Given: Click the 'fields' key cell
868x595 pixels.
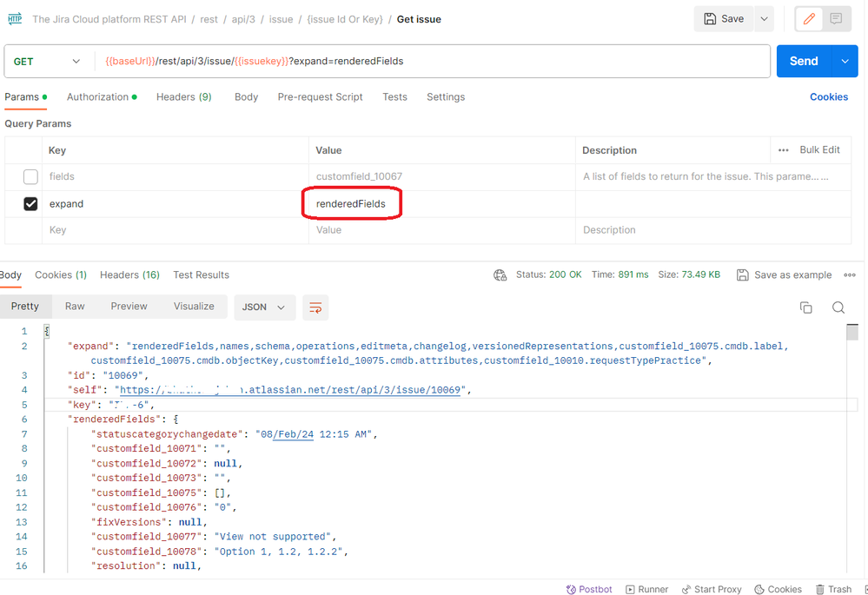Looking at the screenshot, I should tap(175, 176).
